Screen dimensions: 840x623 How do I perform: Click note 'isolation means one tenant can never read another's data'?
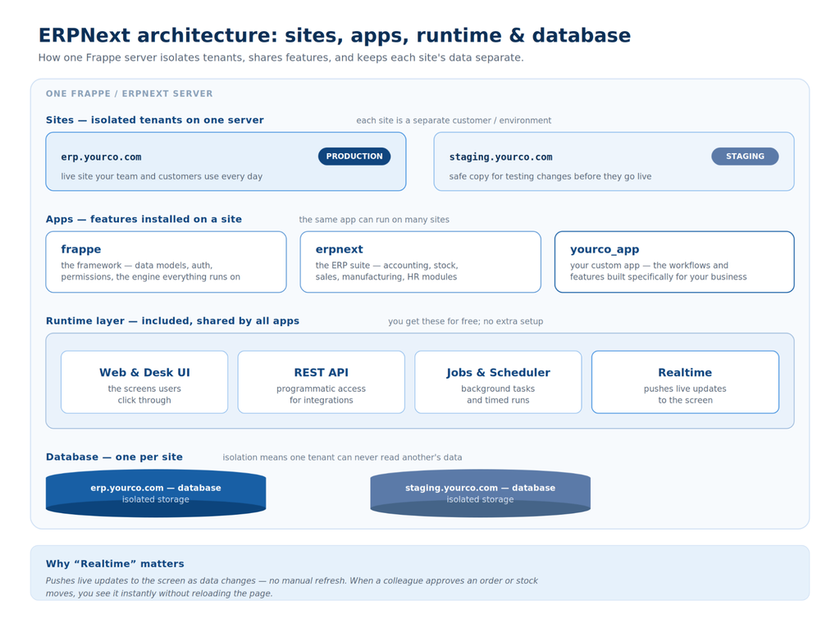tap(342, 457)
